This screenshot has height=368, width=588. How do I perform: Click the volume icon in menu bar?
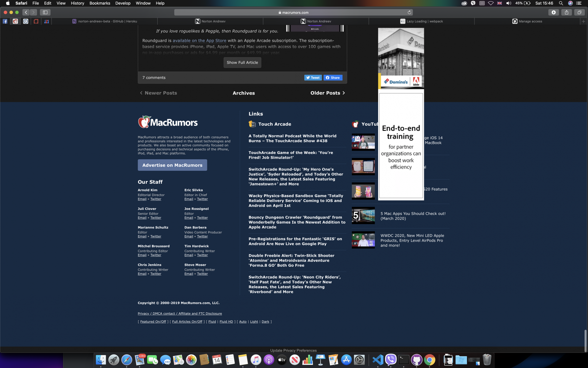(509, 3)
